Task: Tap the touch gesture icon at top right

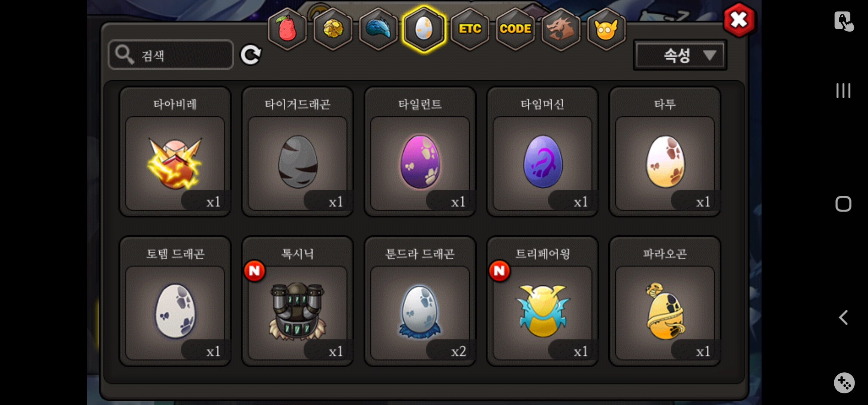Action: (844, 21)
